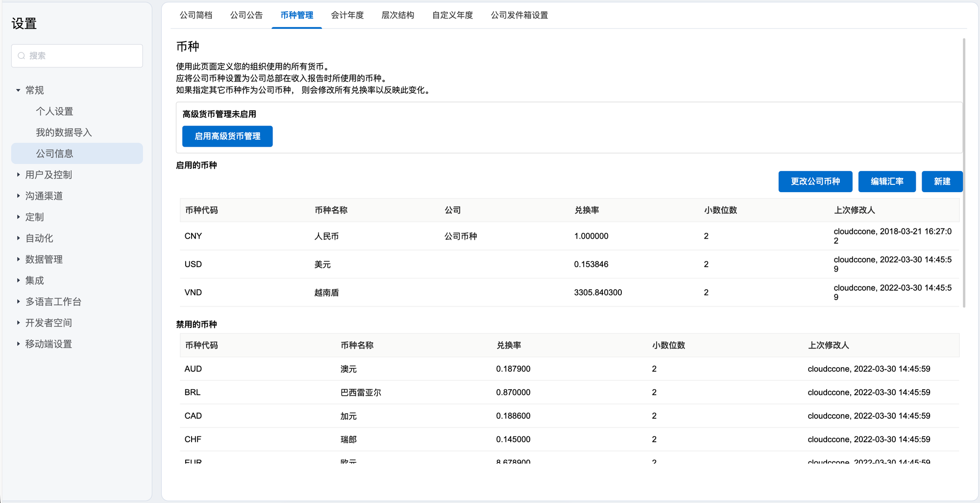Viewport: 980px width, 503px height.
Task: Expand the 沟通渠道 tree node
Action: 18,196
